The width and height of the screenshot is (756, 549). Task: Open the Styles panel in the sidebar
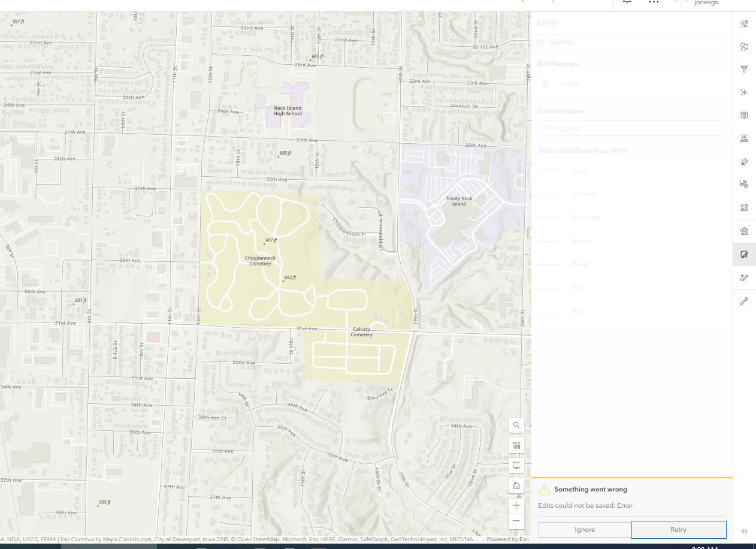point(744,46)
